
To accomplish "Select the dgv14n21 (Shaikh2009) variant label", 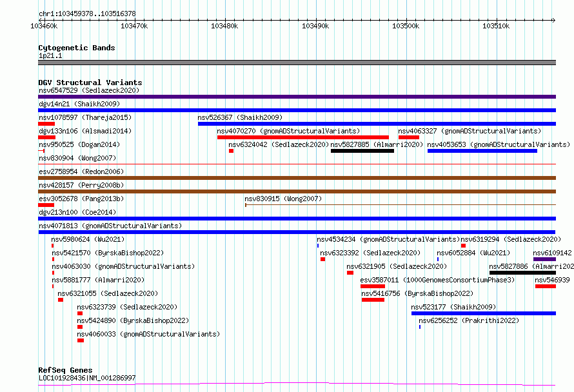I will [79, 104].
